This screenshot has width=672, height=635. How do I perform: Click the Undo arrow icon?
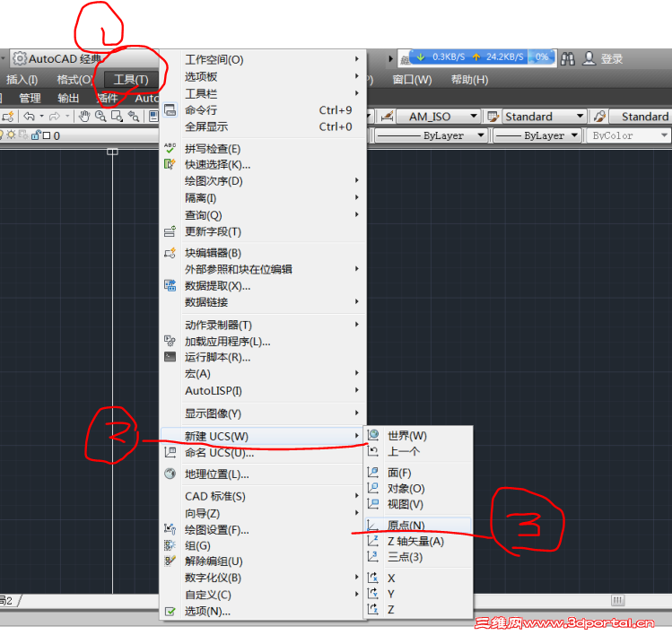[29, 116]
